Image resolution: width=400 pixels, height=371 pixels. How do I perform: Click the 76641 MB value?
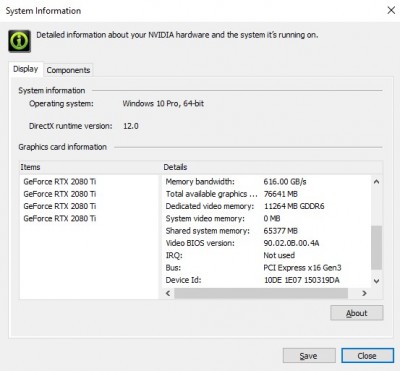click(281, 194)
